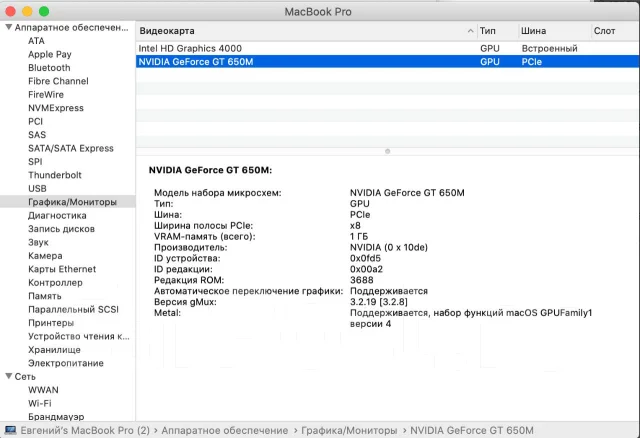Collapse the Аппаратное обеспечение section triangle
Viewport: 640px width, 438px height.
point(9,27)
